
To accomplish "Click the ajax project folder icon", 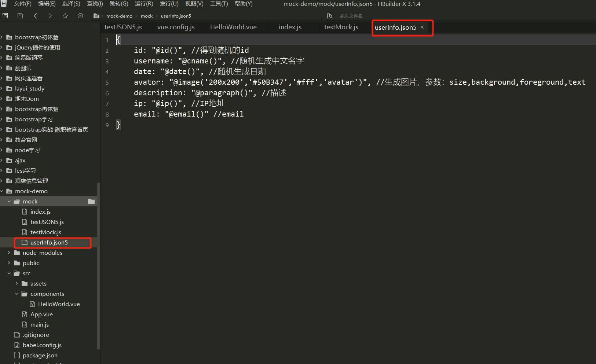I will coord(9,160).
